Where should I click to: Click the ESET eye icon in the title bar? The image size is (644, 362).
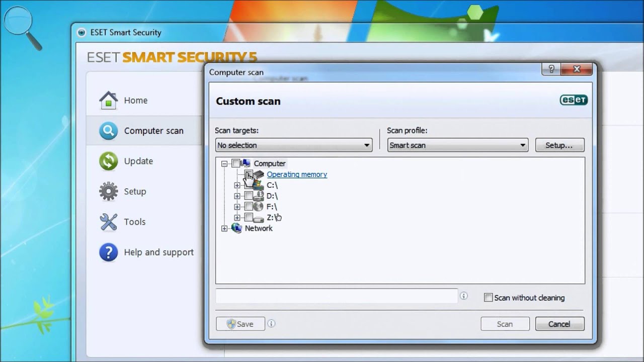point(82,33)
